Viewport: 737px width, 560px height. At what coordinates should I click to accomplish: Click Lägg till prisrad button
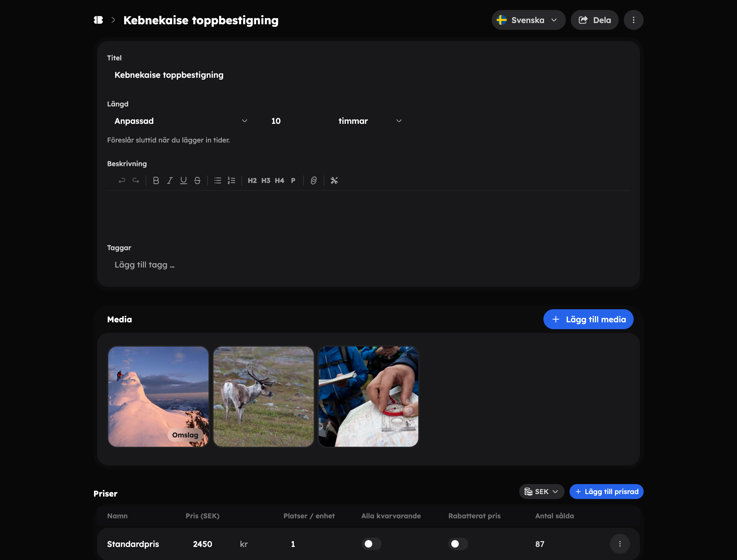(x=606, y=491)
